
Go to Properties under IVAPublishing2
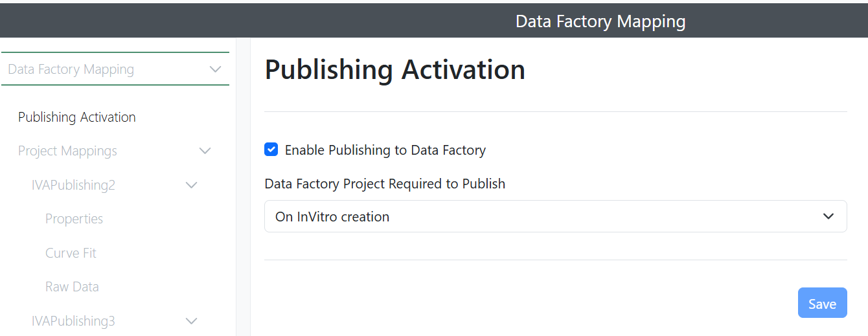pos(74,219)
